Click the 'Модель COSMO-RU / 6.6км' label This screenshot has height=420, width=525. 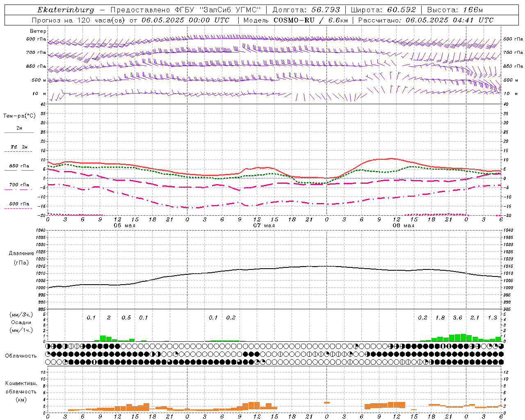point(296,20)
